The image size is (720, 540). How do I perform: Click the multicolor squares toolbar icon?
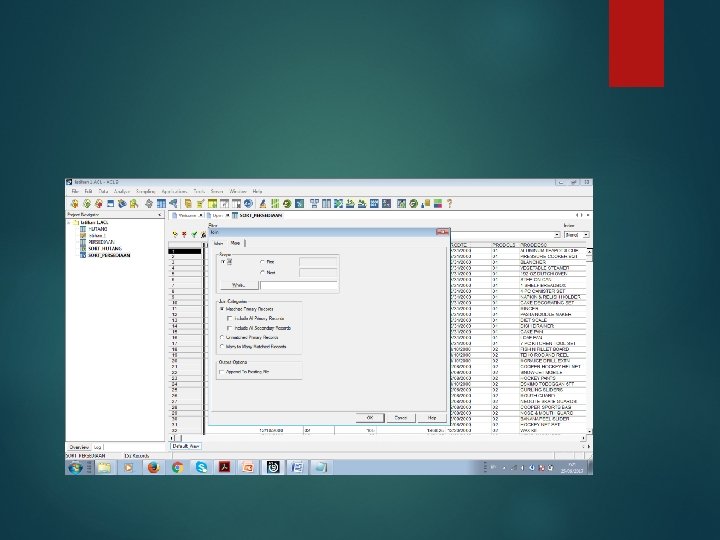[438, 203]
